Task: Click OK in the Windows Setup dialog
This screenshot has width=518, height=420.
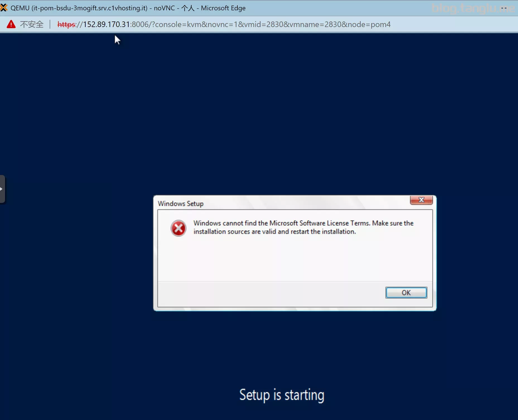Action: pyautogui.click(x=406, y=293)
